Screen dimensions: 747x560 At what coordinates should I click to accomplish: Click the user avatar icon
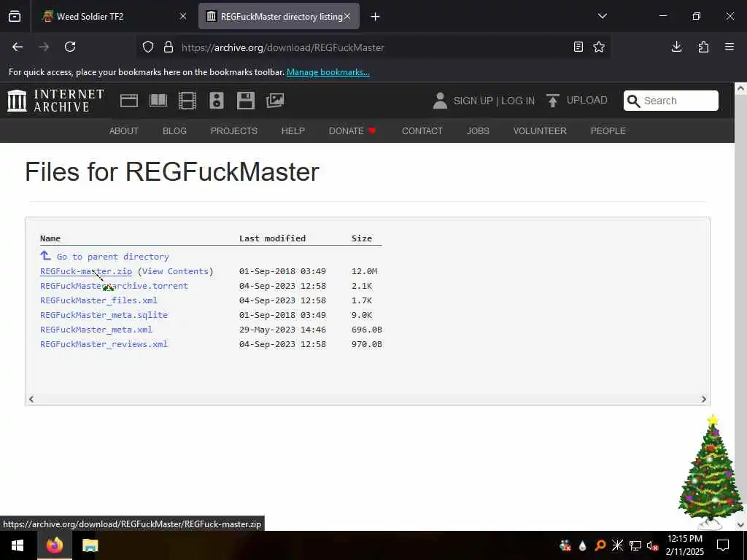[440, 101]
